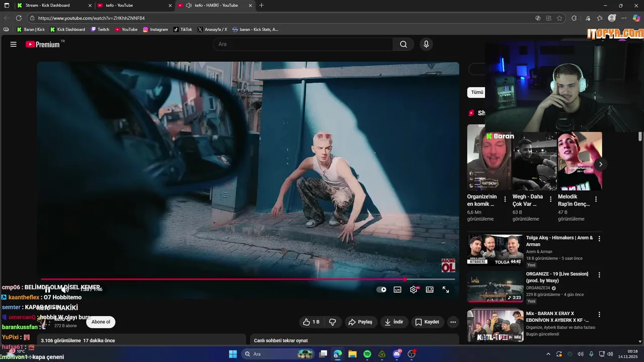The width and height of the screenshot is (644, 362).
Task: Dislike the video with thumbs down
Action: 333,322
